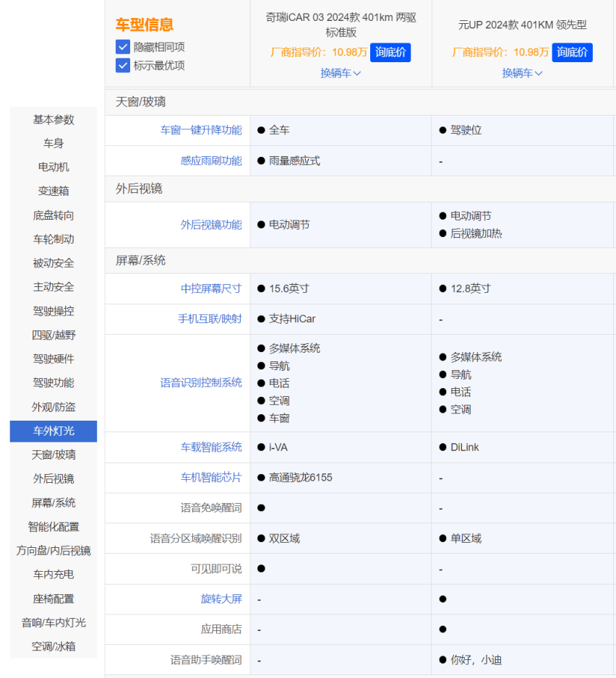Click 语音分区域唤醒识别 row label

click(x=196, y=538)
